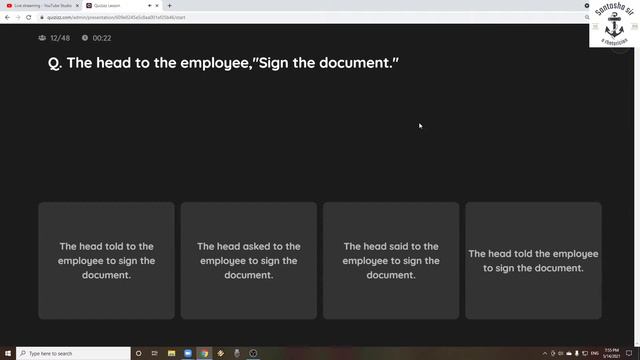Click the timer showing 00:22
Screen dimensions: 640x360
(96, 38)
